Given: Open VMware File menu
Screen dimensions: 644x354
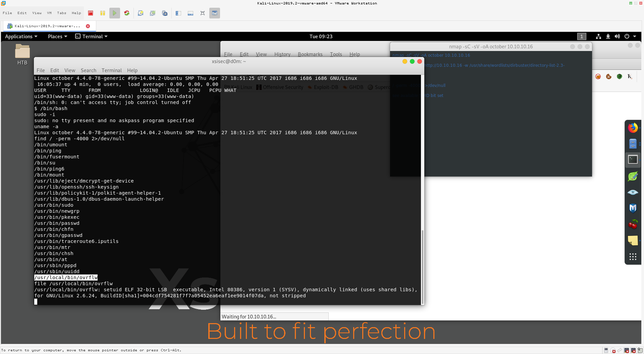Looking at the screenshot, I should click(7, 13).
